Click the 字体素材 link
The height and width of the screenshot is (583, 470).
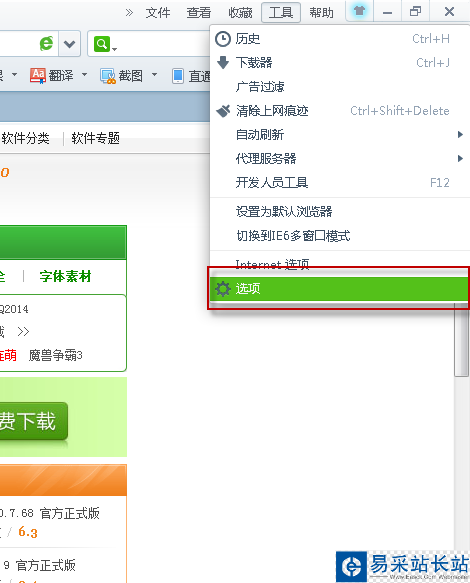[x=65, y=276]
